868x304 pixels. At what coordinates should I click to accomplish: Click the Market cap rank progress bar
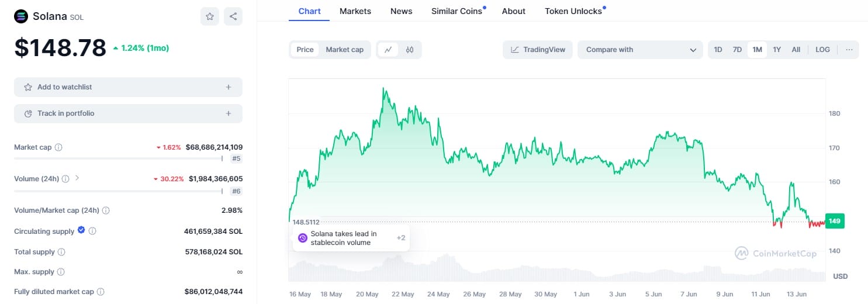(x=117, y=158)
